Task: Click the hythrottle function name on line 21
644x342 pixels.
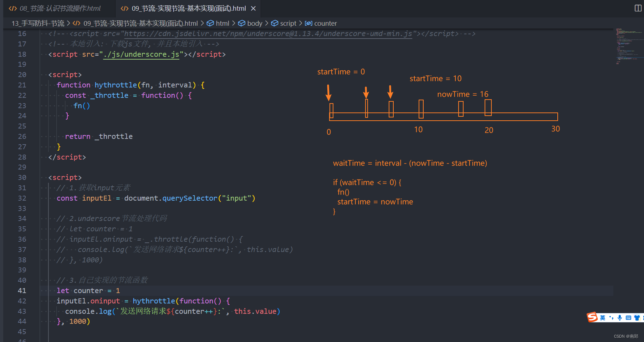Action: point(116,85)
